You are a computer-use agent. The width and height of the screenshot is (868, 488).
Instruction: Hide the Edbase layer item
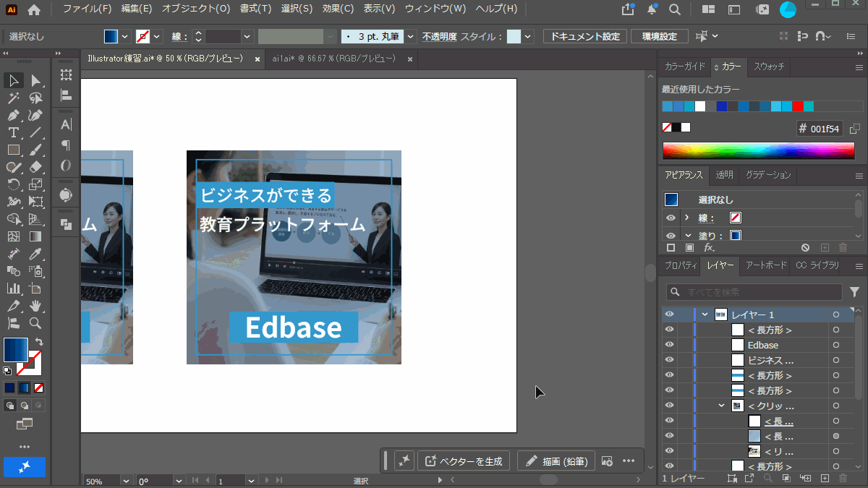tap(669, 345)
